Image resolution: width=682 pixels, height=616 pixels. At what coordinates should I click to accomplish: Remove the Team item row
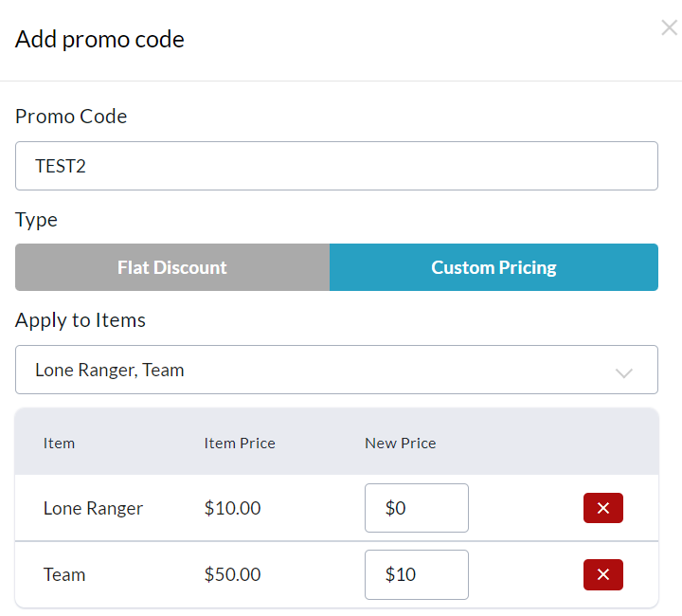pyautogui.click(x=602, y=574)
